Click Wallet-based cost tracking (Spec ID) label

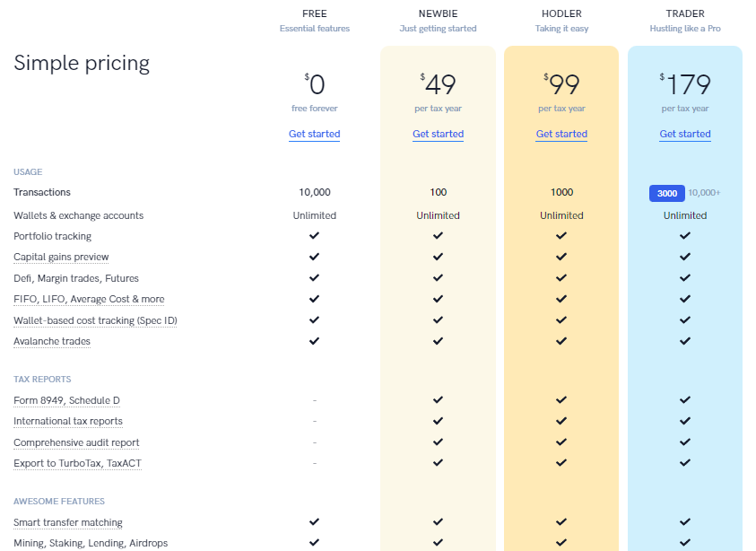pos(95,320)
